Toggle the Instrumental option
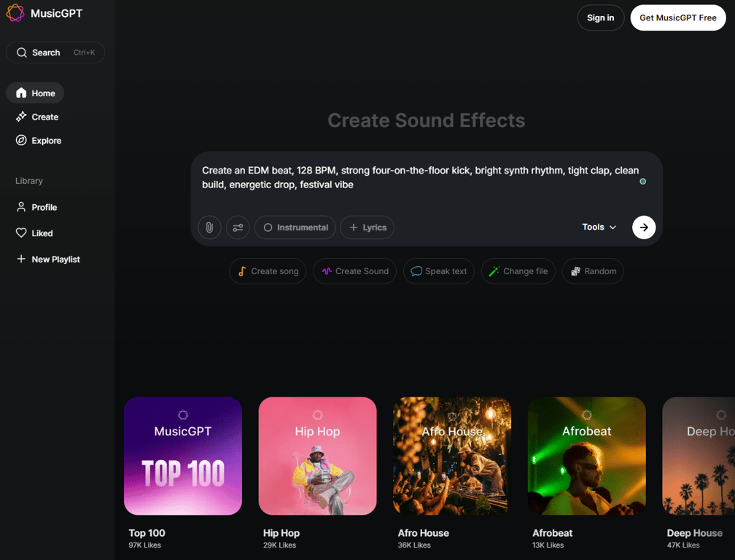 point(295,227)
